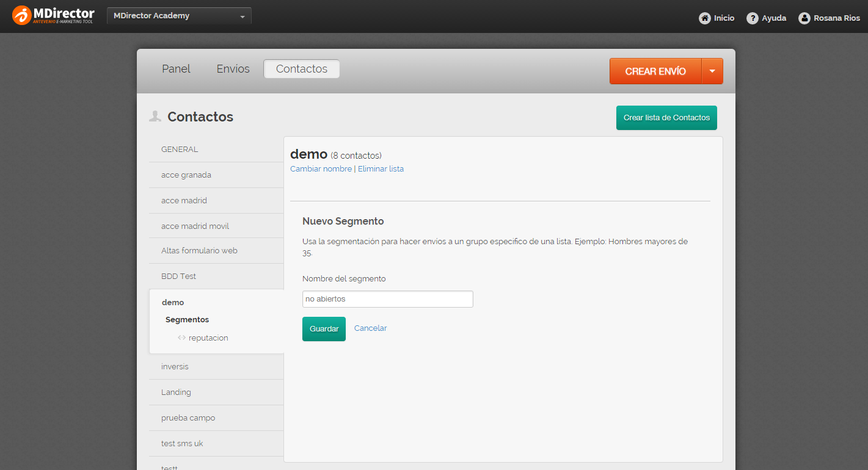Screen dimensions: 868x470
Task: Open the MDirector Academy account dropdown
Action: click(179, 16)
